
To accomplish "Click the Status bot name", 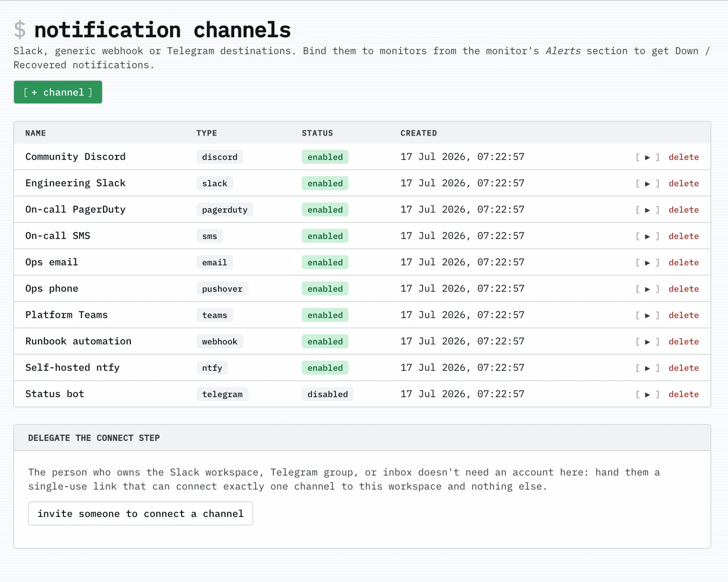I will tap(55, 394).
